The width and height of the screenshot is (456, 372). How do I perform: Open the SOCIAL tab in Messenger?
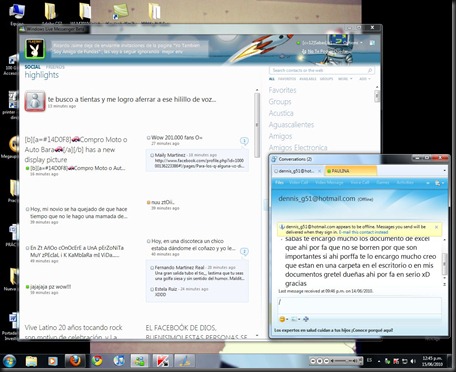[x=32, y=67]
